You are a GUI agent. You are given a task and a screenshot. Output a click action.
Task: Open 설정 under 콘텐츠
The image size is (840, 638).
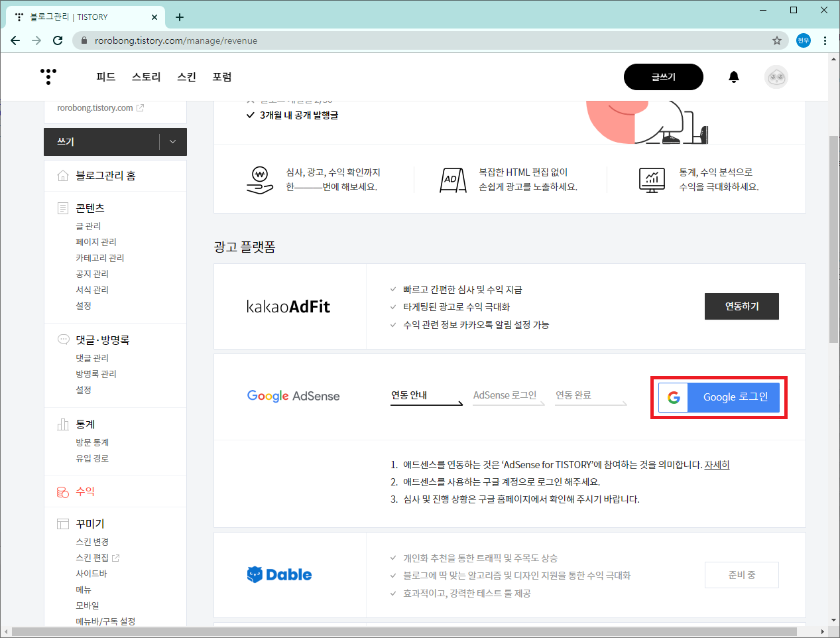[x=84, y=306]
